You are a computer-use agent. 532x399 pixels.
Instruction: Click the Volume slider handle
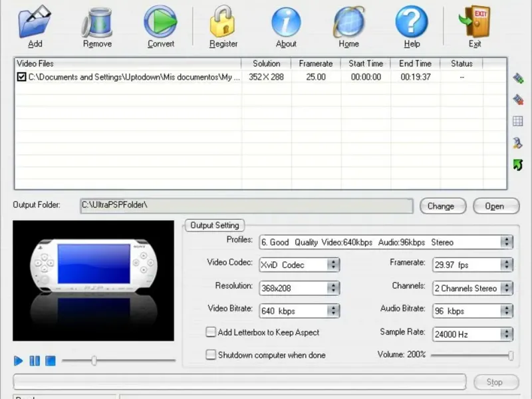[x=511, y=355]
